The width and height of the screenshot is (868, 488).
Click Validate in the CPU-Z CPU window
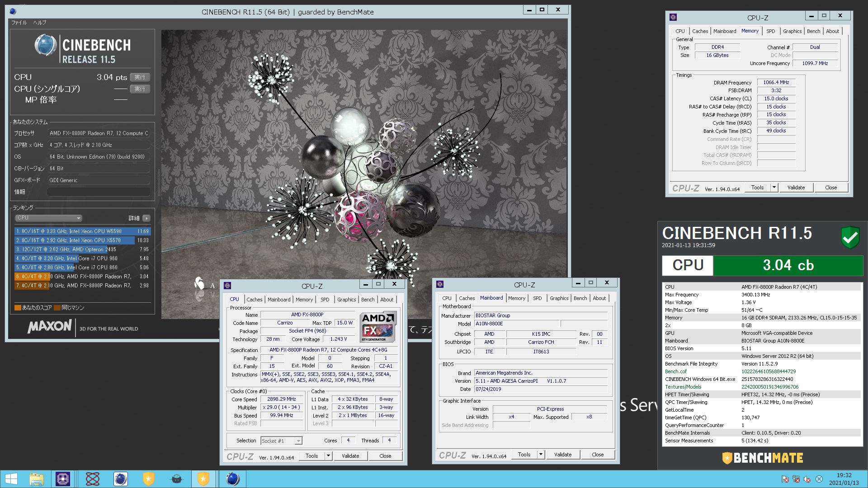(350, 456)
